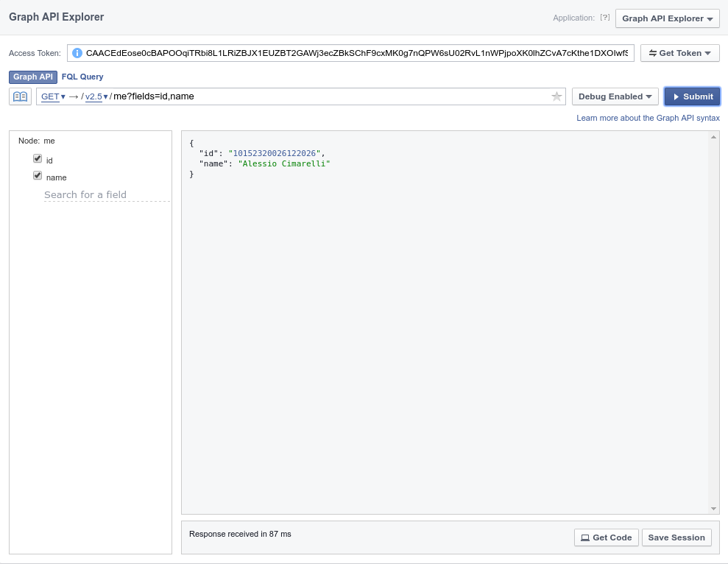Click the Save Session button

click(676, 537)
